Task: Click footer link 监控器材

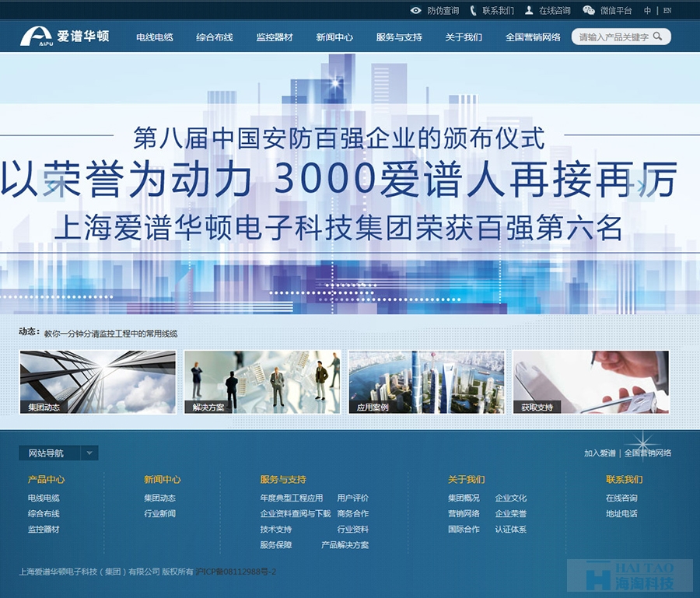Action: pyautogui.click(x=44, y=530)
